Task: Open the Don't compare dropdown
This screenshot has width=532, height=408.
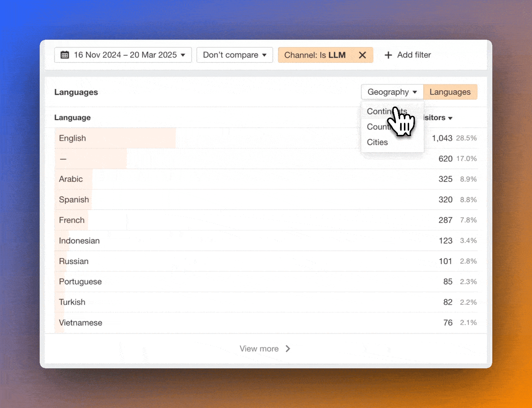Action: (x=234, y=55)
